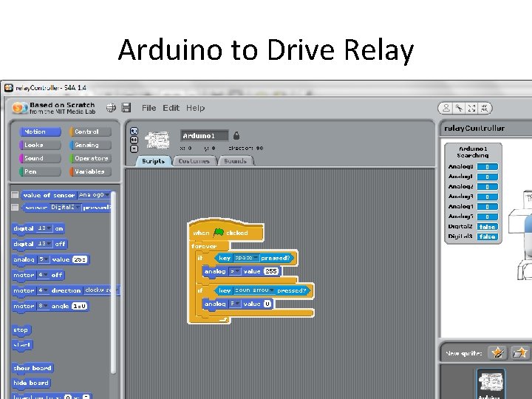Viewport: 532px width, 399px height.
Task: Open the motor direction pin 4 dropdown
Action: [x=43, y=290]
